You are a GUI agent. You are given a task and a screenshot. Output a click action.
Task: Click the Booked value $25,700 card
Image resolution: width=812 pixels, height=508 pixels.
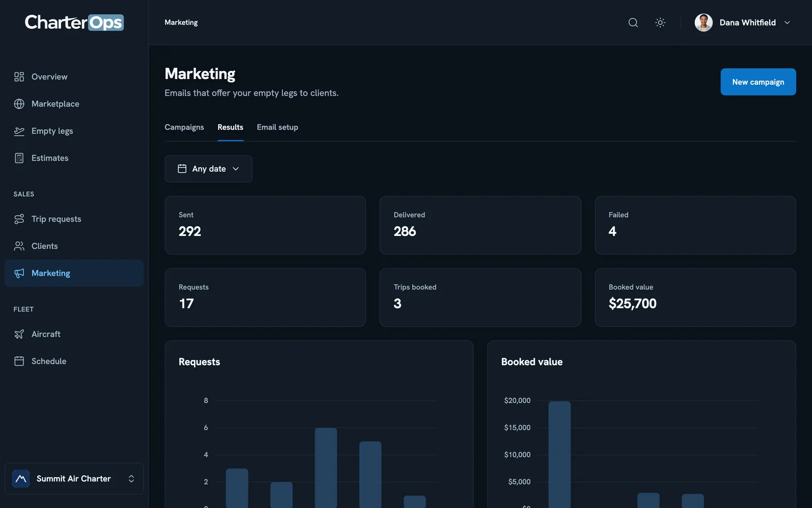click(695, 297)
